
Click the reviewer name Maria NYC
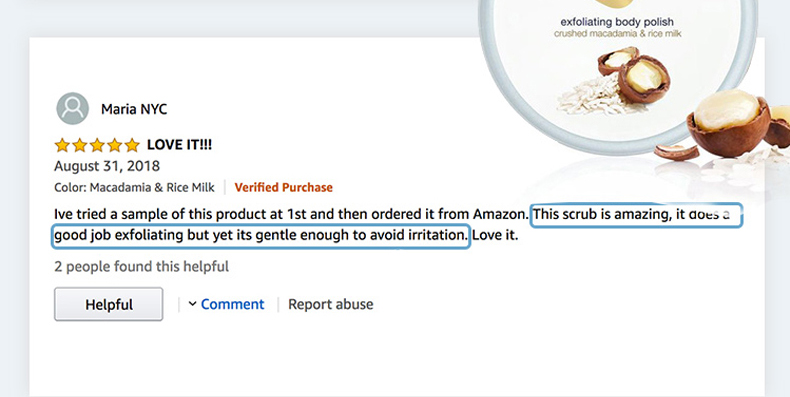pyautogui.click(x=134, y=109)
